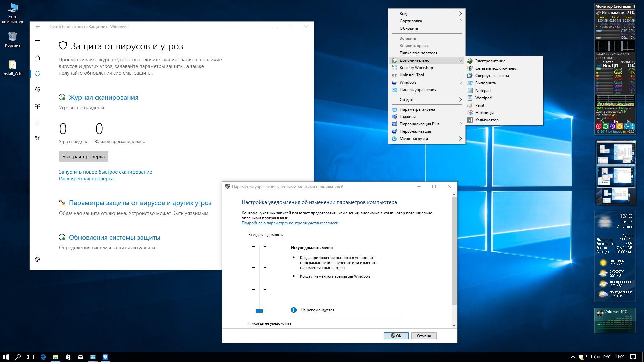Viewport: 644px width, 362px height.
Task: Select Свернуть все окна from context menu
Action: click(492, 75)
